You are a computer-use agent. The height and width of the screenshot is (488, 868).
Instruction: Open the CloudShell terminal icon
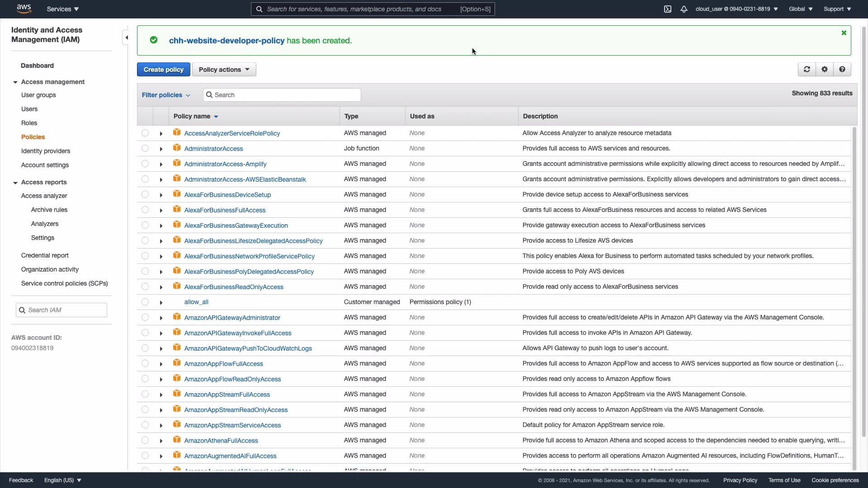click(668, 9)
